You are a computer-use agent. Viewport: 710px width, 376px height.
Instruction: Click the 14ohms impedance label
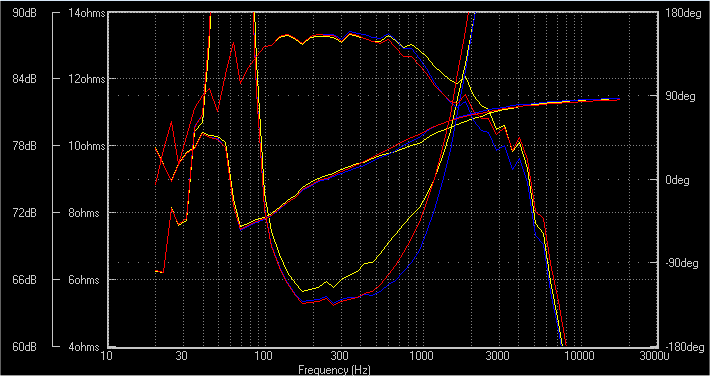tap(86, 13)
